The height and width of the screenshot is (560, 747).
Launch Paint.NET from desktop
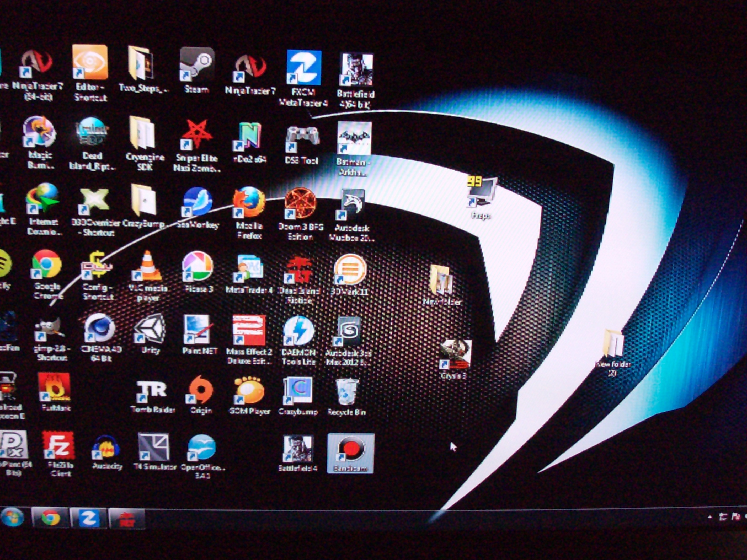tap(199, 335)
